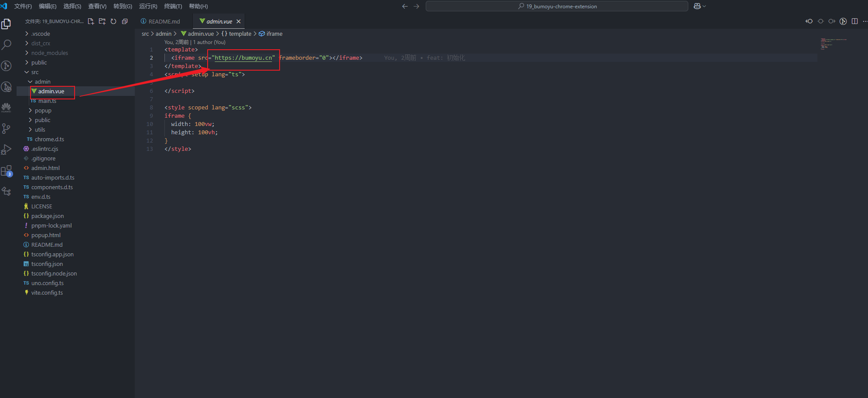The image size is (868, 398).
Task: Click the minimap code preview
Action: click(x=833, y=44)
